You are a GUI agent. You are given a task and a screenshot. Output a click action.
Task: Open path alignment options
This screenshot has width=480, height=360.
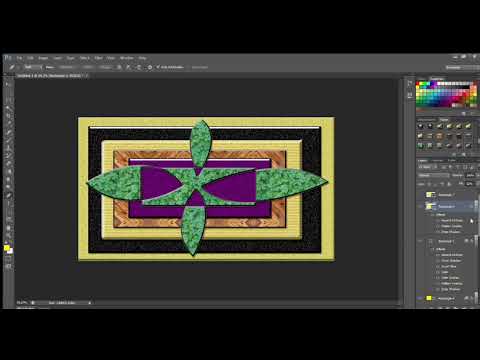[x=129, y=67]
